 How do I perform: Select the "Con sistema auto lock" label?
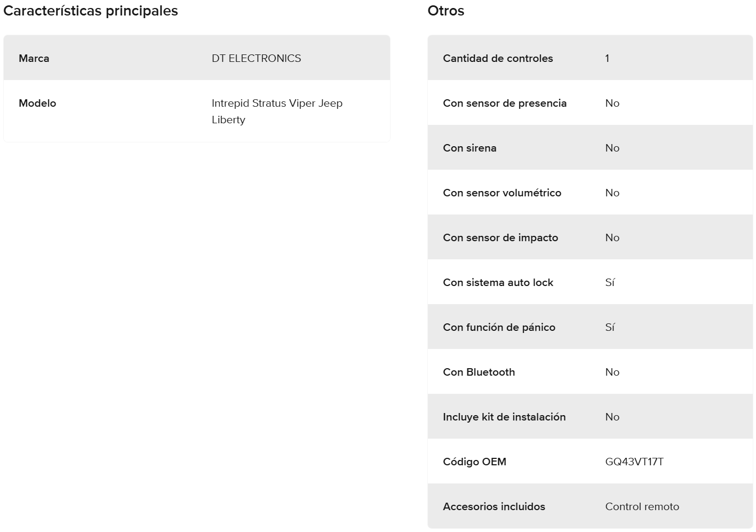(498, 282)
